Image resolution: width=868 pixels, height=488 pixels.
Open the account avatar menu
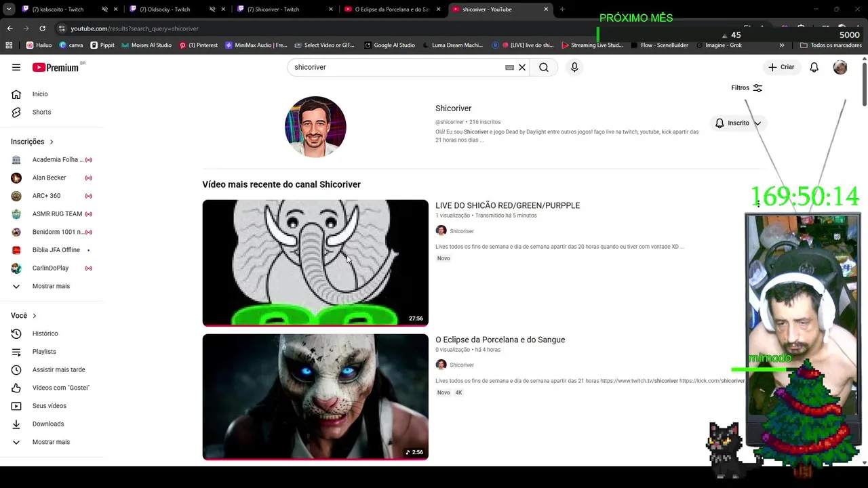(840, 67)
